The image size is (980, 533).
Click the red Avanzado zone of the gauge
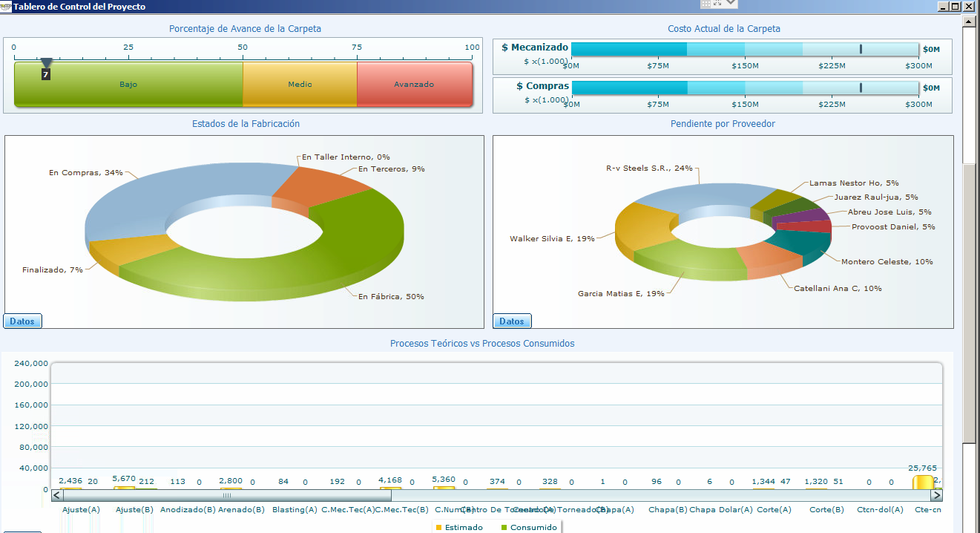[414, 84]
